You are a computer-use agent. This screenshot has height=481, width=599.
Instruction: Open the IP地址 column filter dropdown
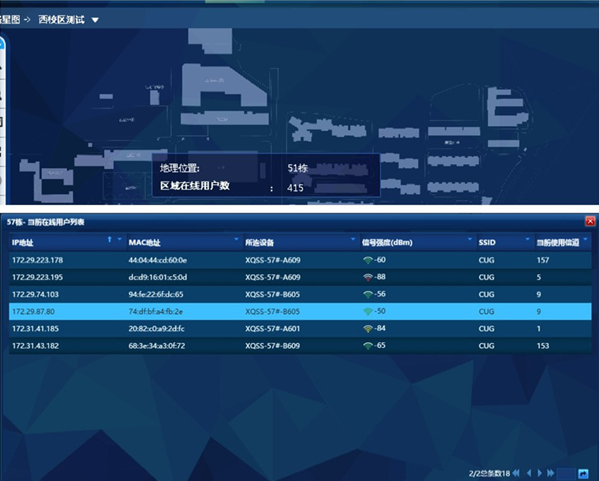[x=120, y=239]
